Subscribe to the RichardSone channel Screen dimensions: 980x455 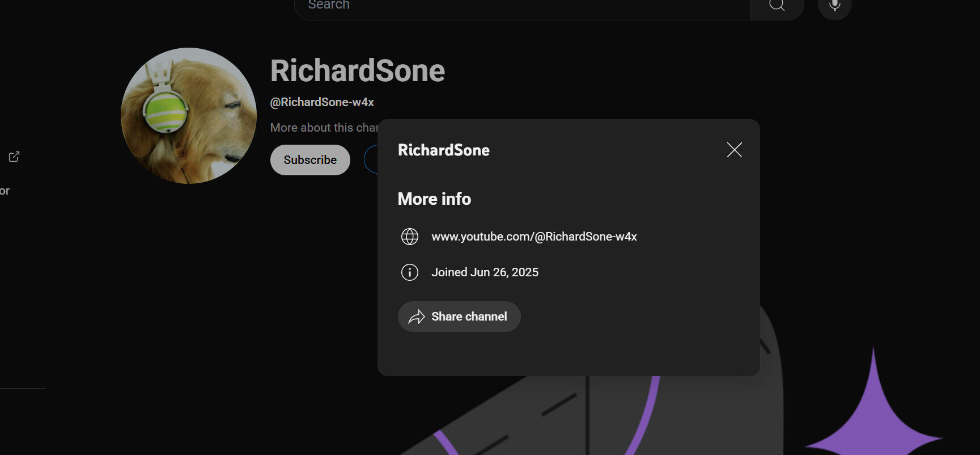tap(310, 160)
